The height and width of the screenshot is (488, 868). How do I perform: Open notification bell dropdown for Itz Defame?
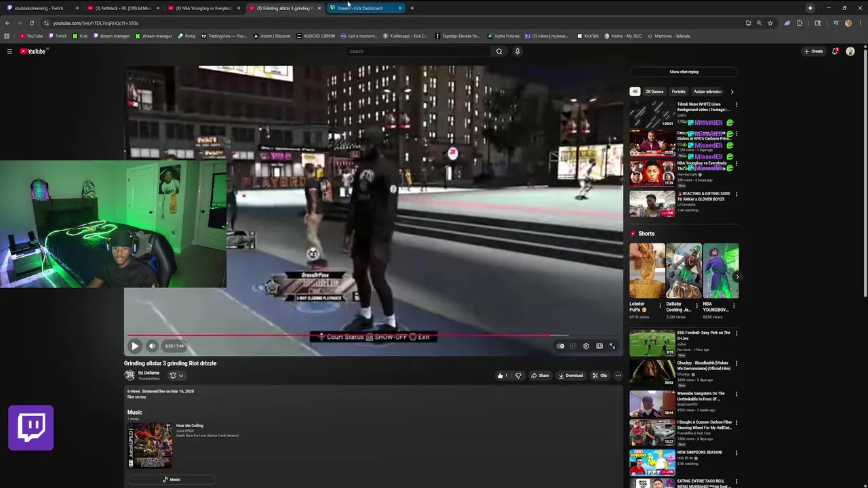pyautogui.click(x=176, y=375)
